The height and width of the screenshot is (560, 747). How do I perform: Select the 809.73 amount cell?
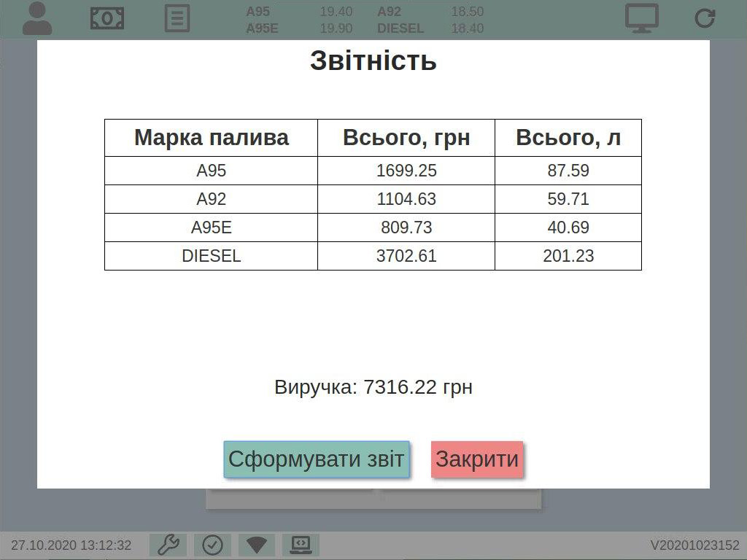tap(406, 227)
